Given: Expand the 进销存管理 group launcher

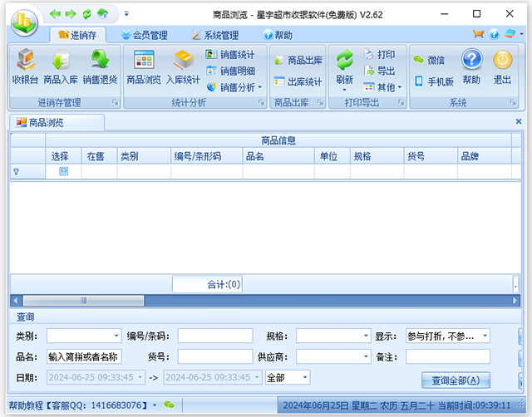Looking at the screenshot, I should [115, 102].
